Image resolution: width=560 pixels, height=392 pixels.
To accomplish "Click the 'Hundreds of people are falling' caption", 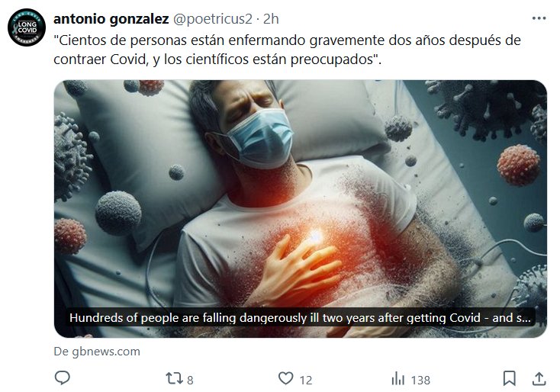I will tap(300, 317).
